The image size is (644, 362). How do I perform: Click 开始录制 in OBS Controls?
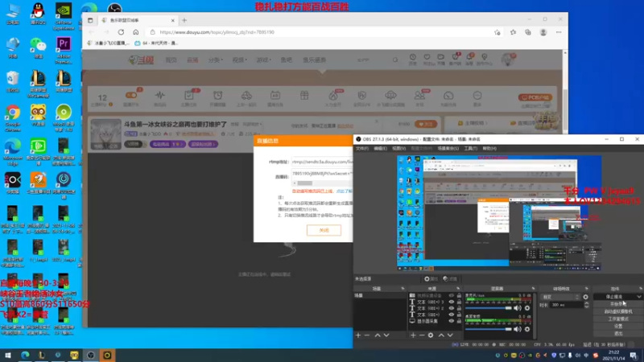coord(618,304)
